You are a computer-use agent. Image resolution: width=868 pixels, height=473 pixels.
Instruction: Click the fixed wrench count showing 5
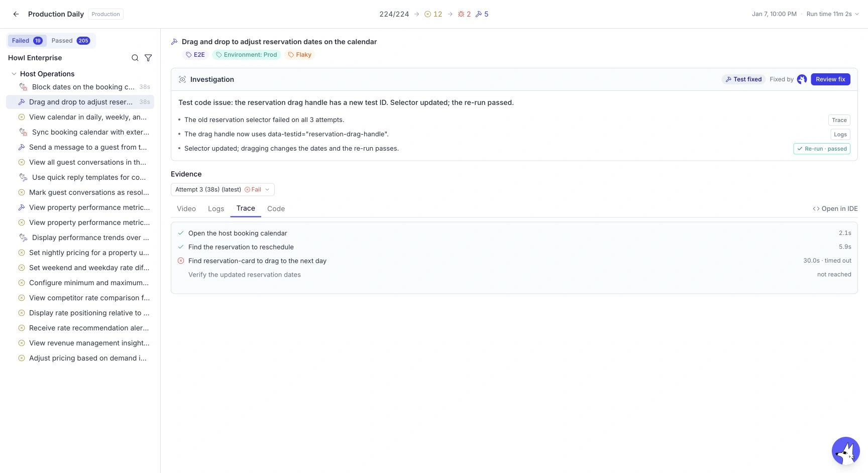point(482,14)
